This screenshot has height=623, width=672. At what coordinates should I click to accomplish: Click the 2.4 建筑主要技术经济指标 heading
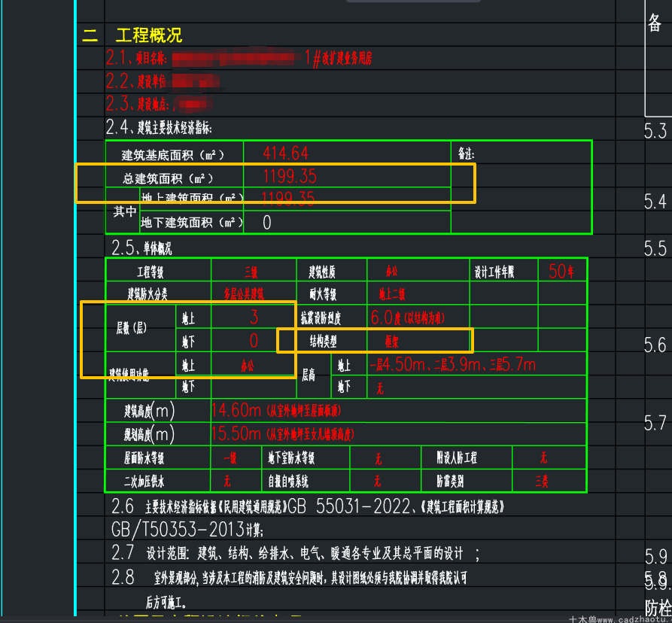click(x=159, y=127)
